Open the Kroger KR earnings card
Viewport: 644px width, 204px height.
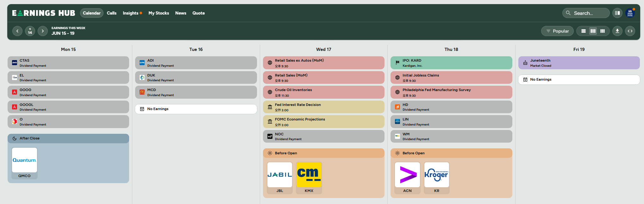click(437, 178)
